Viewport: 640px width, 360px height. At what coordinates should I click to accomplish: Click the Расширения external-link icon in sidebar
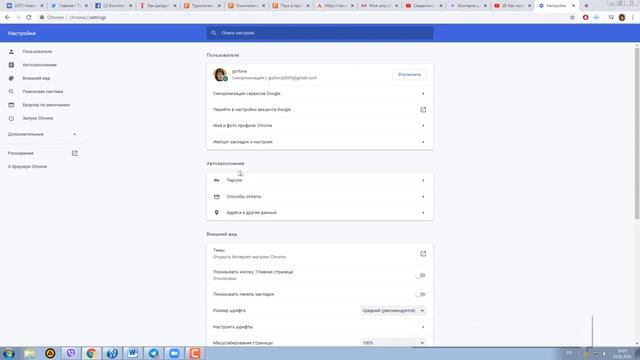click(x=74, y=153)
